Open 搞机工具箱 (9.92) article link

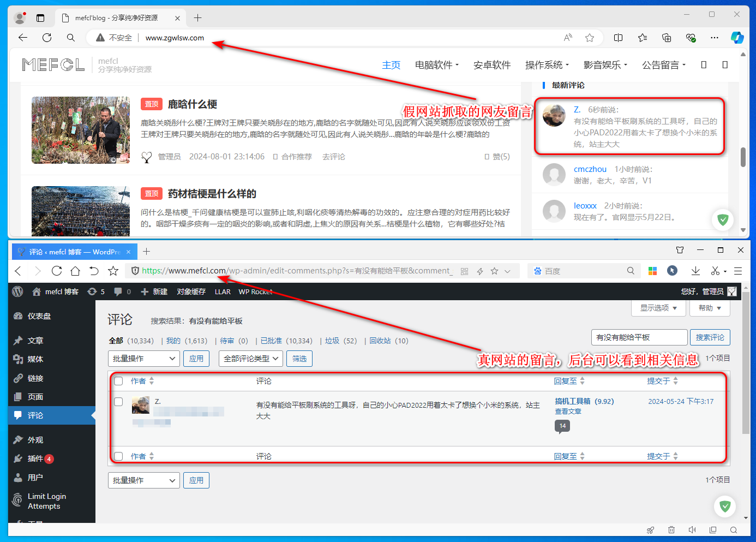[584, 401]
